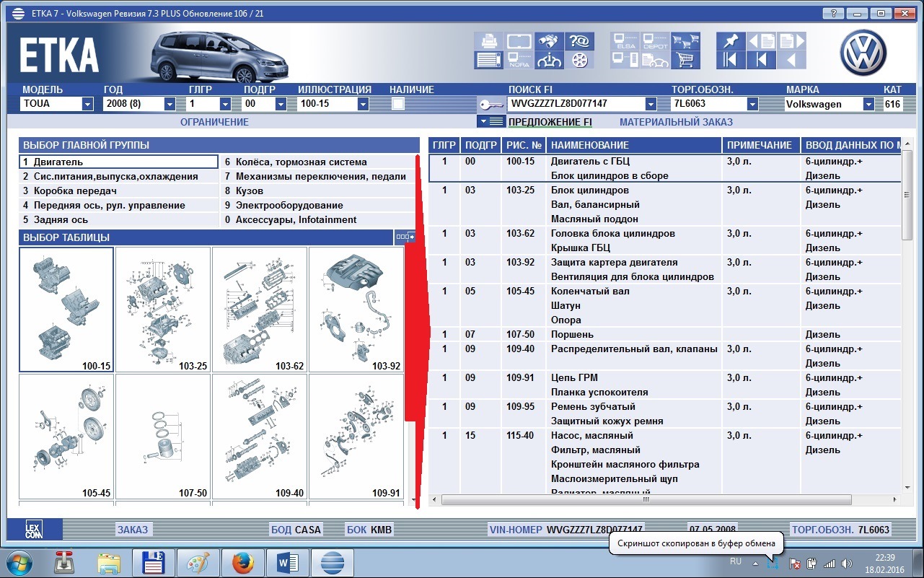This screenshot has width=924, height=578.
Task: Select group 9 Электрооборудование
Action: tap(318, 205)
